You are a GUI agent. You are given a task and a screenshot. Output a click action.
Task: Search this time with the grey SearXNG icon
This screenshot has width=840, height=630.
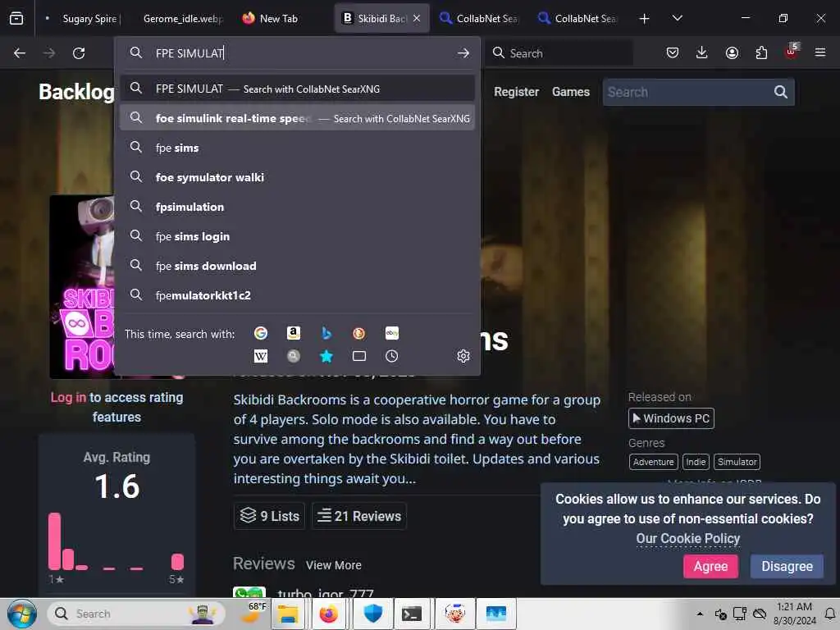pos(294,356)
